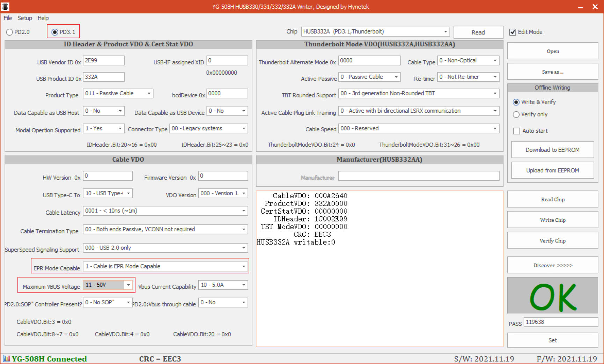Click the Open button

(553, 51)
